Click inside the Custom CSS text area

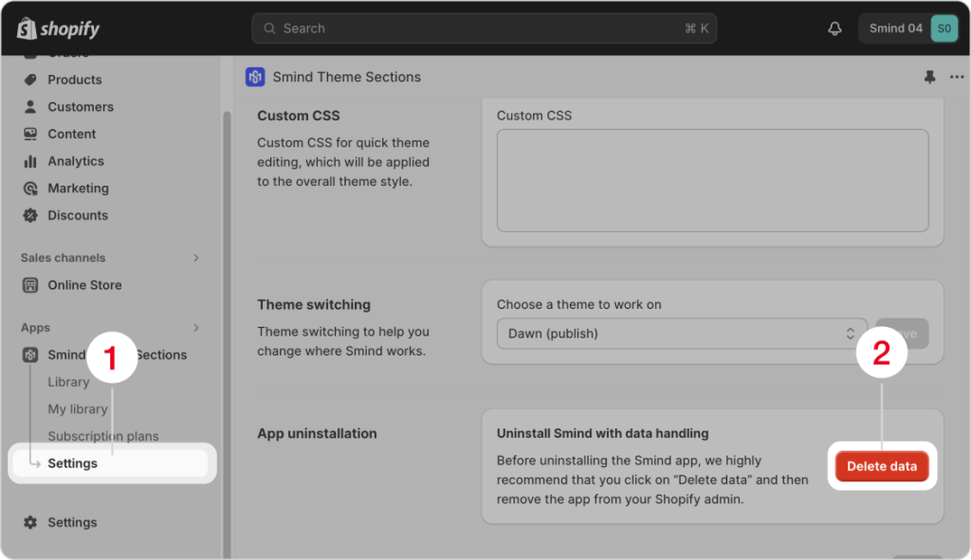point(712,181)
